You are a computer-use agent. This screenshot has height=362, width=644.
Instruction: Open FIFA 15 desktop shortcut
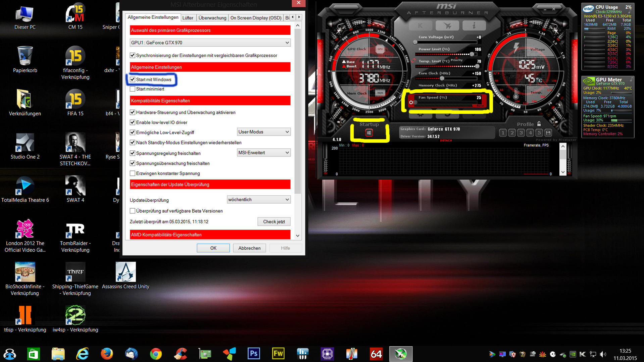(x=75, y=103)
